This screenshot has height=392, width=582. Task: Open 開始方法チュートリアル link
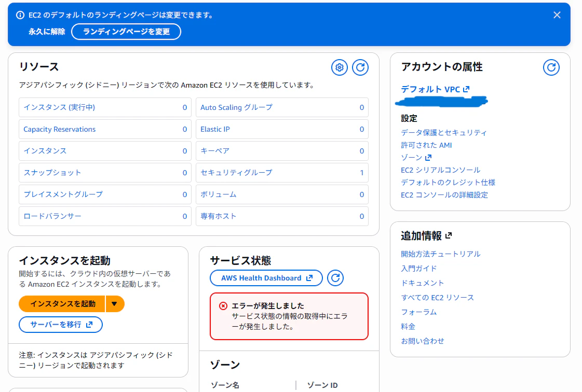coord(441,254)
